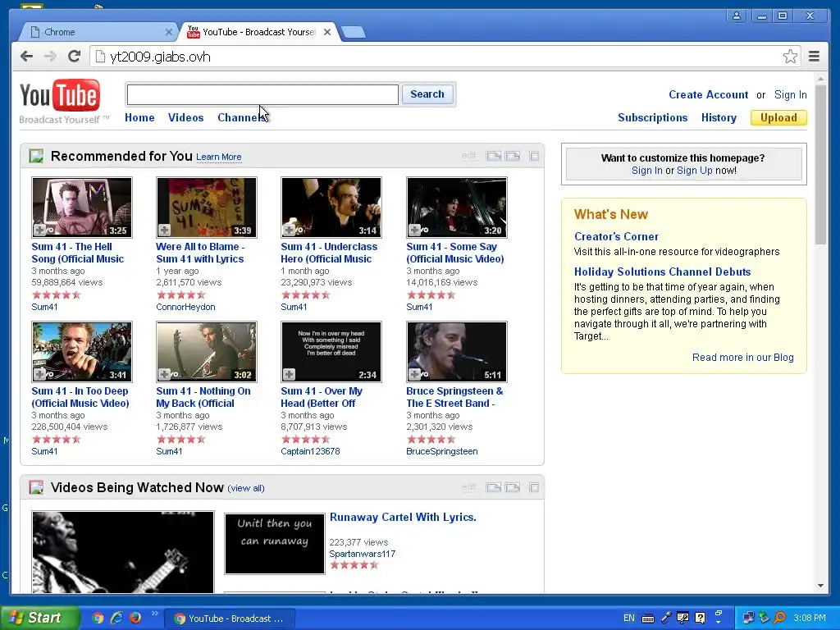Image resolution: width=840 pixels, height=630 pixels.
Task: Switch to the Chrome tab
Action: (99, 32)
